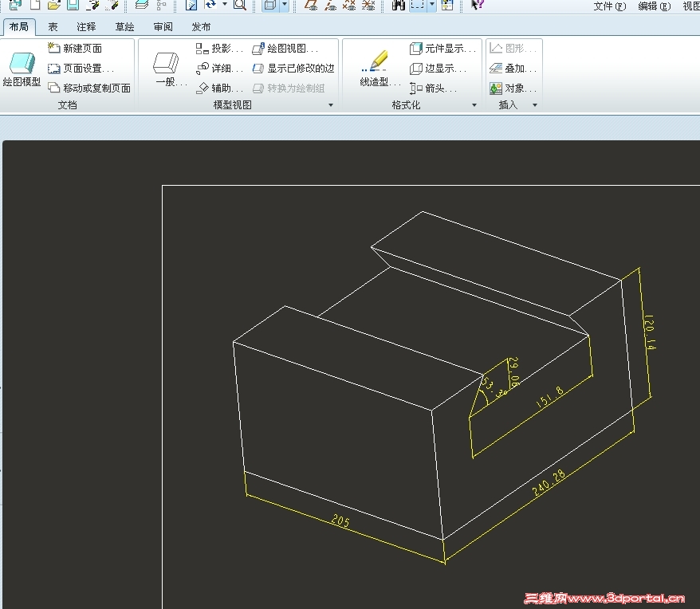Open the 编辑(E) menu

tap(654, 6)
